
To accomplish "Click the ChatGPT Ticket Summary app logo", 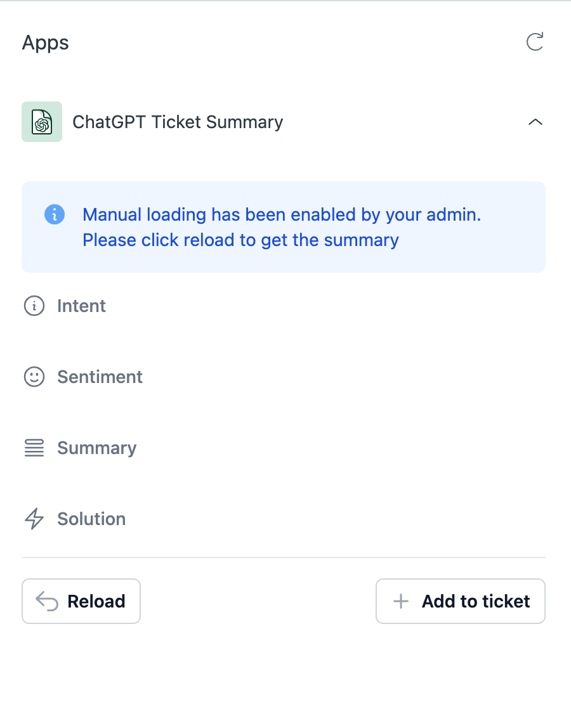I will point(42,122).
